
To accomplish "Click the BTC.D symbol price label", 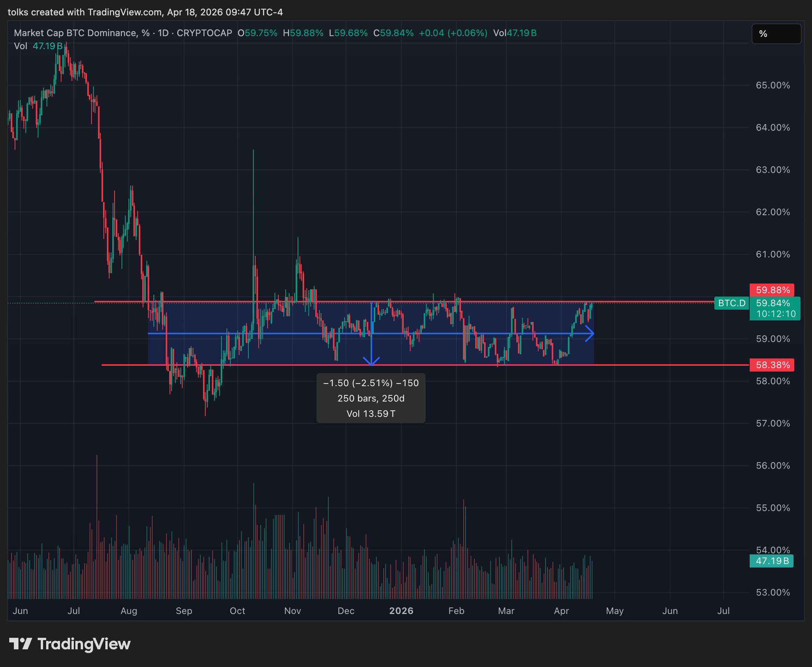I will tap(731, 303).
